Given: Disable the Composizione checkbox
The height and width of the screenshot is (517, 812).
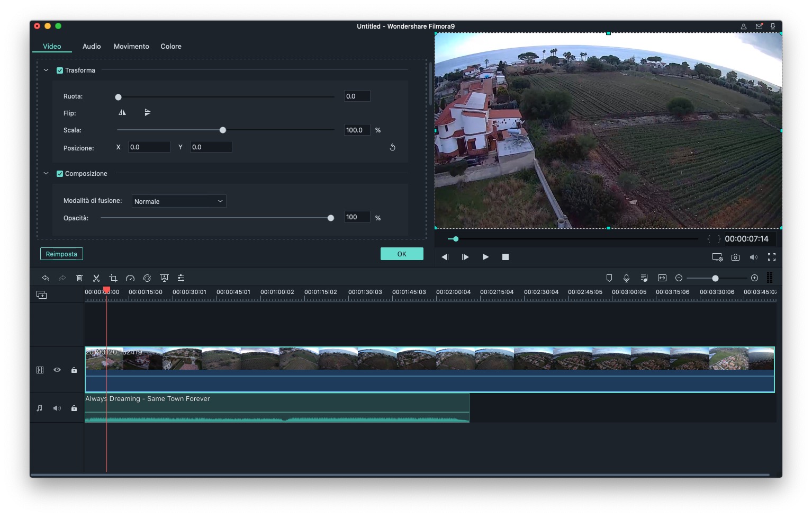Looking at the screenshot, I should (60, 173).
